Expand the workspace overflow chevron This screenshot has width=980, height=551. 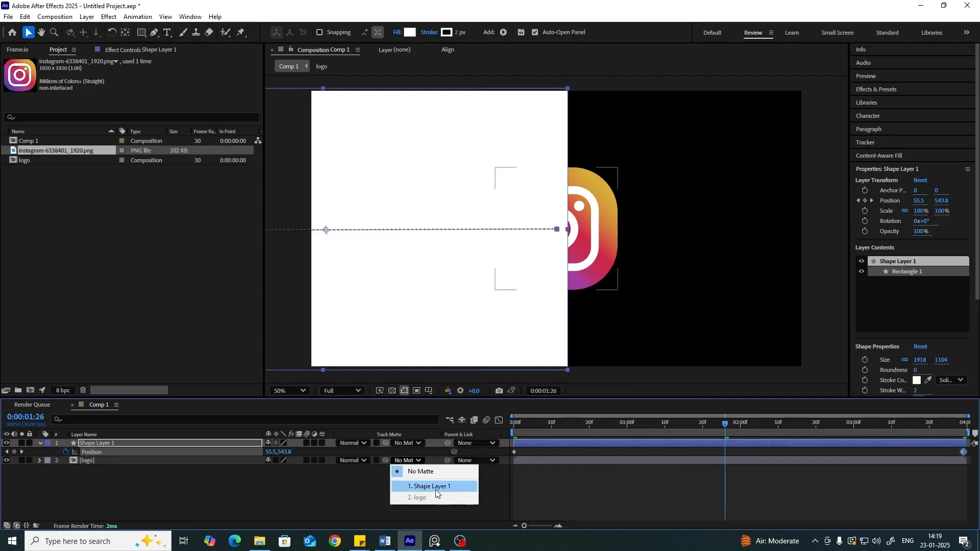coord(967,33)
